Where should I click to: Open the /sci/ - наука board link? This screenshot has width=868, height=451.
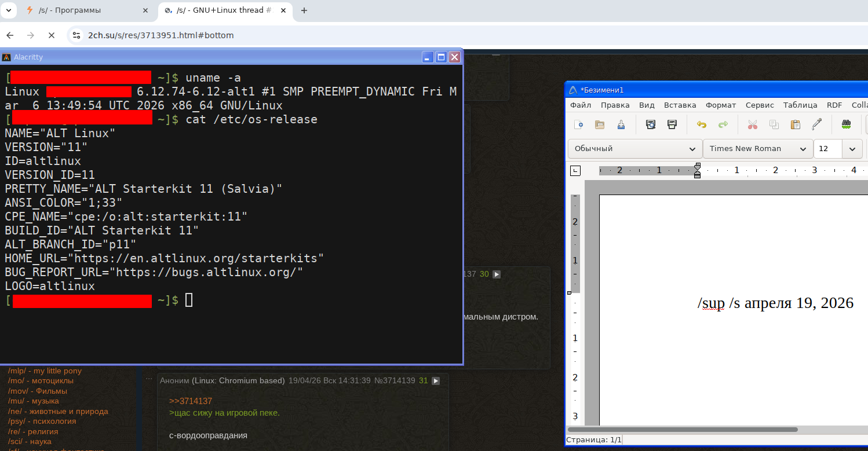(x=30, y=441)
